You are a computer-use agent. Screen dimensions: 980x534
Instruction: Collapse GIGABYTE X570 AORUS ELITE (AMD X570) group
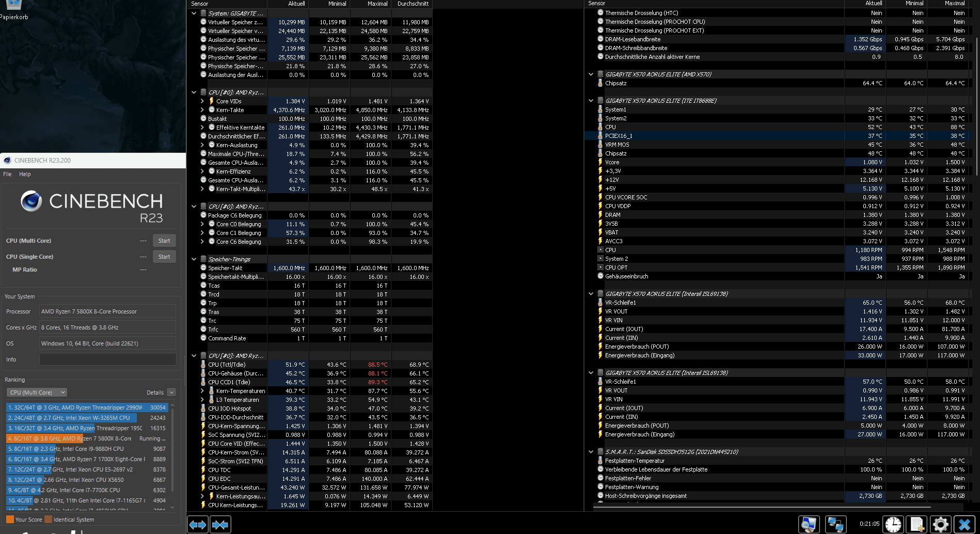[591, 74]
